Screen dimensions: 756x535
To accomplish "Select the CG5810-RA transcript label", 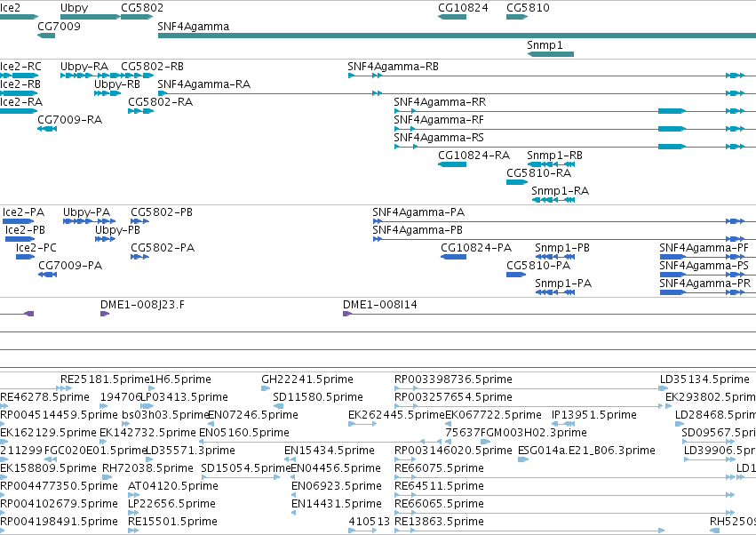I will point(538,172).
